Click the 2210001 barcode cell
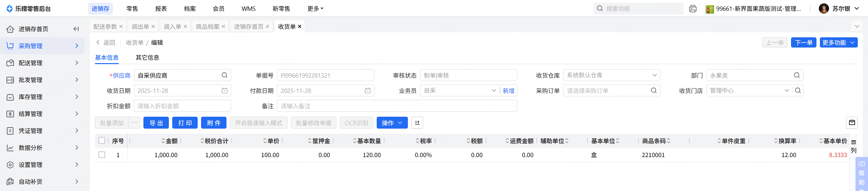Screen dimensions: 868x191 (653, 155)
